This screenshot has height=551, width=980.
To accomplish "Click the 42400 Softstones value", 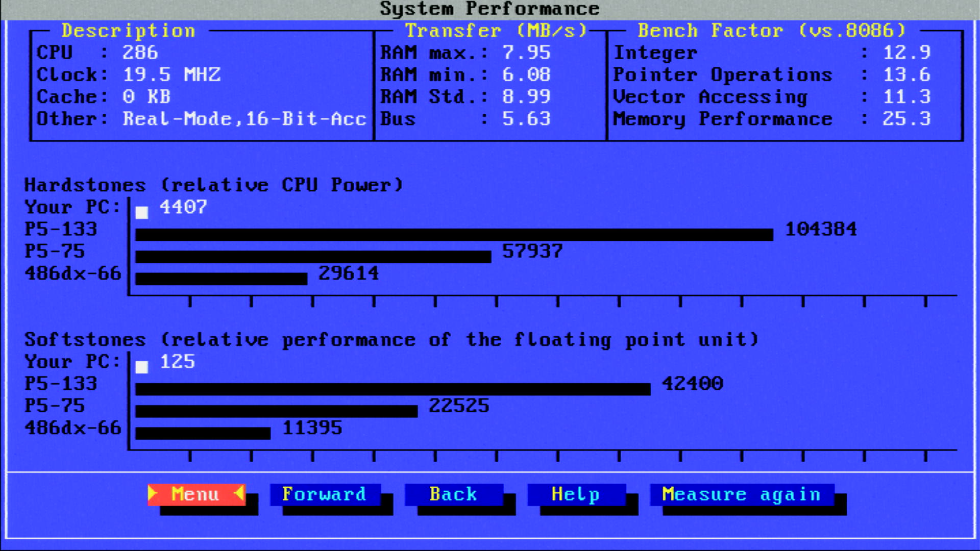I will tap(693, 384).
